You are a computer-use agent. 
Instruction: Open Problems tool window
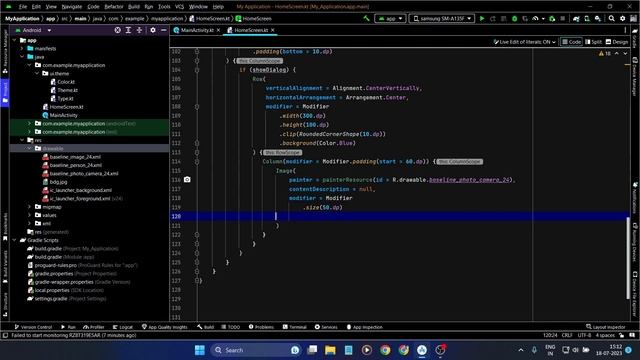pyautogui.click(x=261, y=327)
